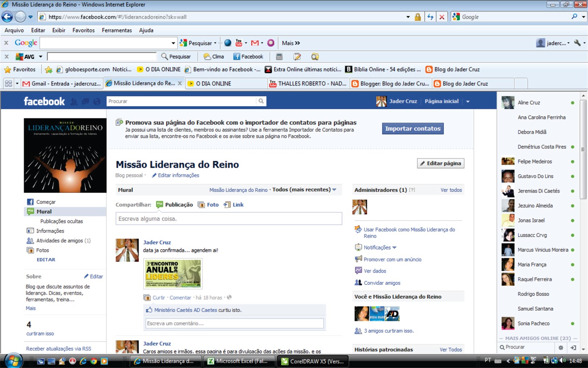Click the stop loading red X icon

(442, 17)
